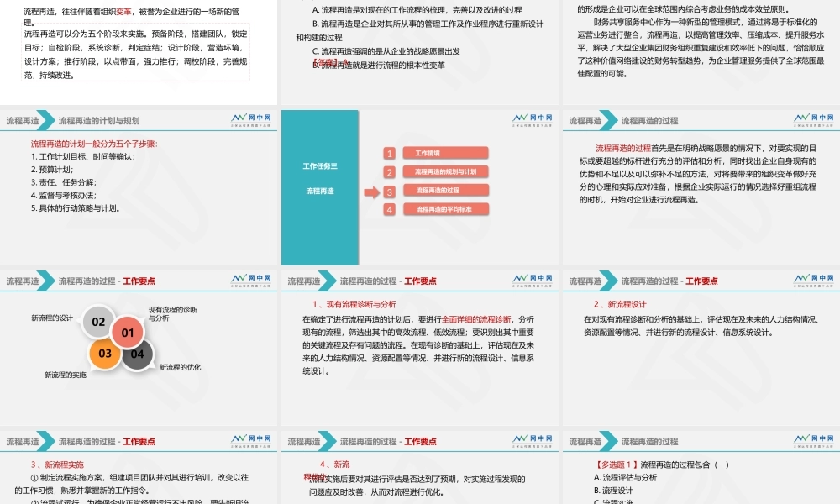Expand step 4 labeled 流程再造的平均标准
The width and height of the screenshot is (840, 504).
(444, 209)
